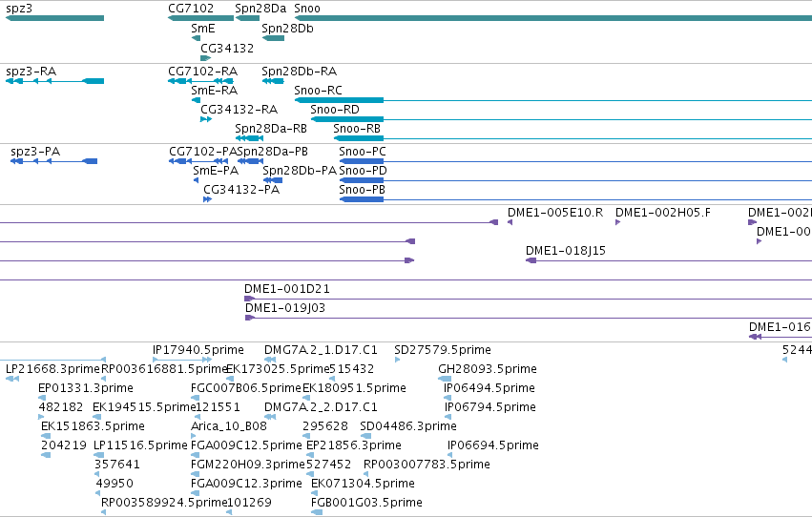Select the FGC007B06.5prime label
Image resolution: width=812 pixels, height=517 pixels.
246,388
